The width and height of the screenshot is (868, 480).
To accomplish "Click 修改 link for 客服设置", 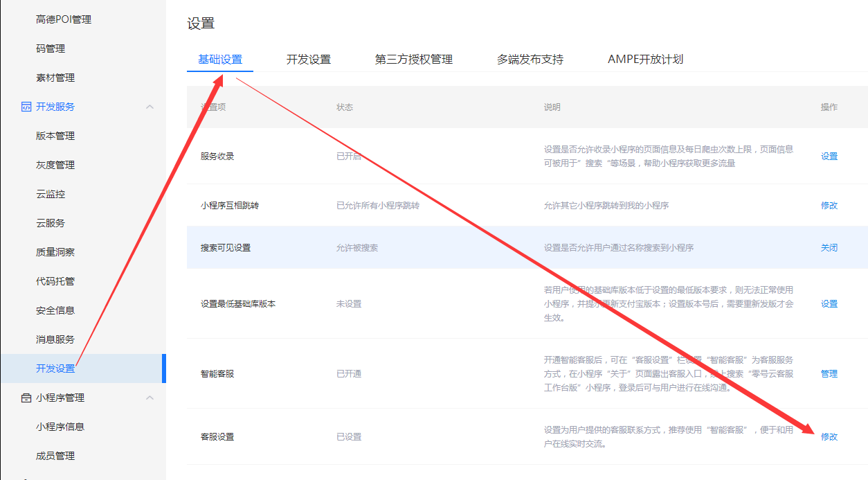I will [x=829, y=437].
